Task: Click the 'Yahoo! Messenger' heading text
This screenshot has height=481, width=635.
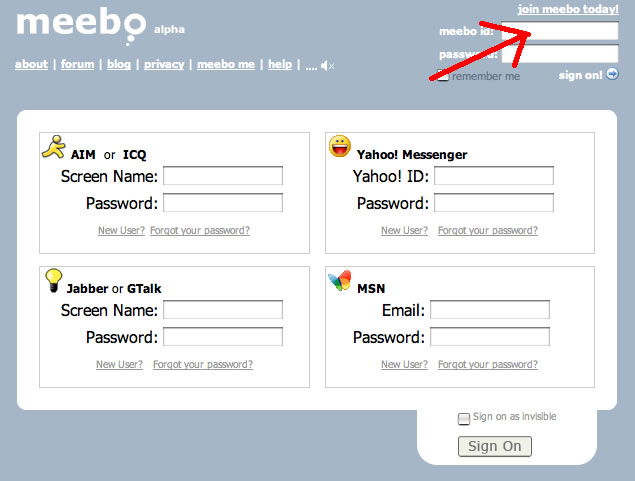Action: click(x=412, y=155)
